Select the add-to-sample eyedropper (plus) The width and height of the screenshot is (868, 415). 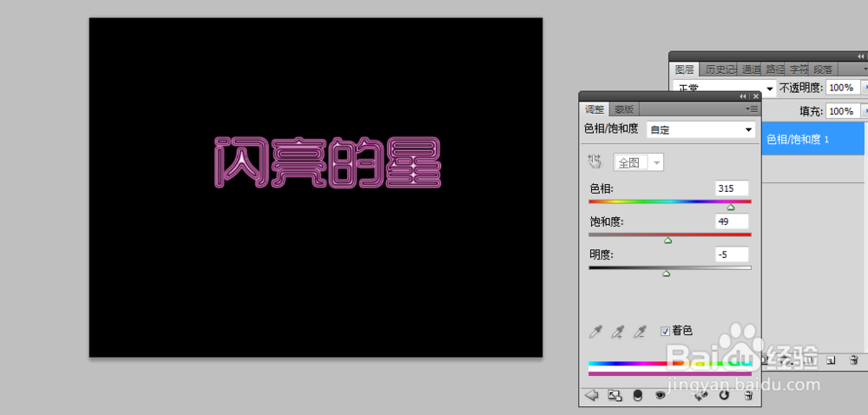[617, 332]
